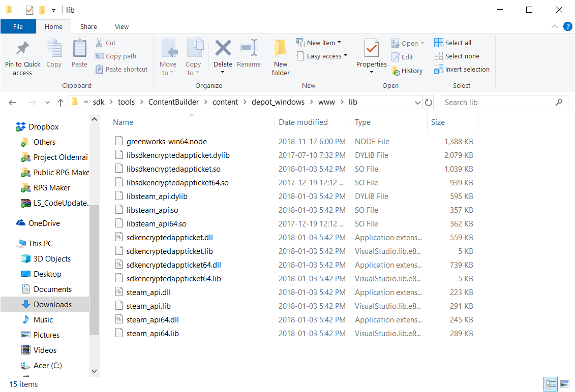575x392 pixels.
Task: Navigate to ContentBuilder in breadcrumb
Action: (x=173, y=102)
